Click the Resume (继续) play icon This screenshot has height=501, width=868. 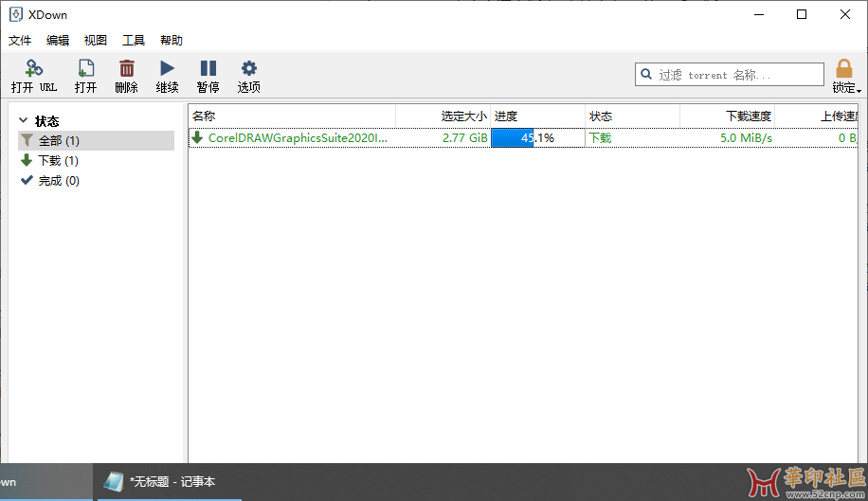[167, 68]
